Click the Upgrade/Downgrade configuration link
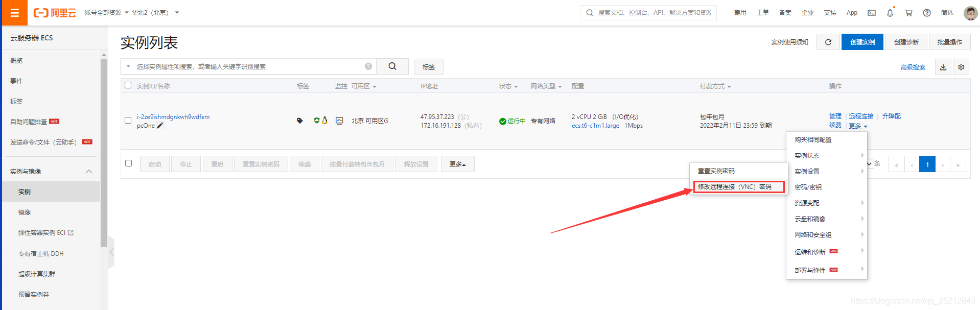Screen dimensions: 980x310 891,116
